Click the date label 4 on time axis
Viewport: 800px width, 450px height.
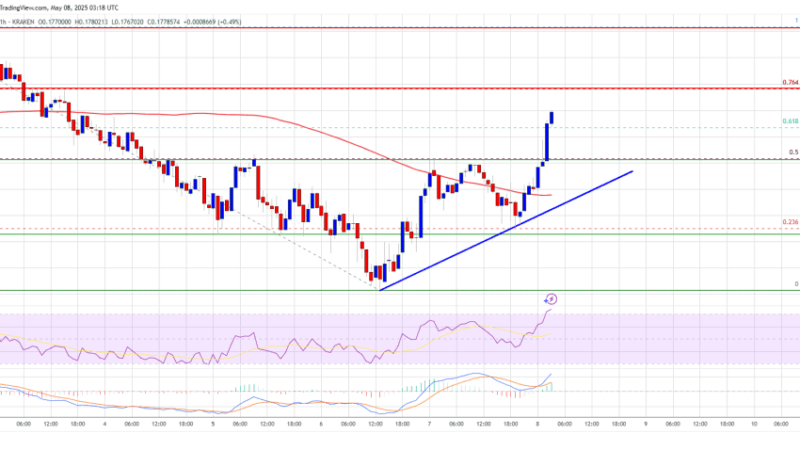pos(105,424)
